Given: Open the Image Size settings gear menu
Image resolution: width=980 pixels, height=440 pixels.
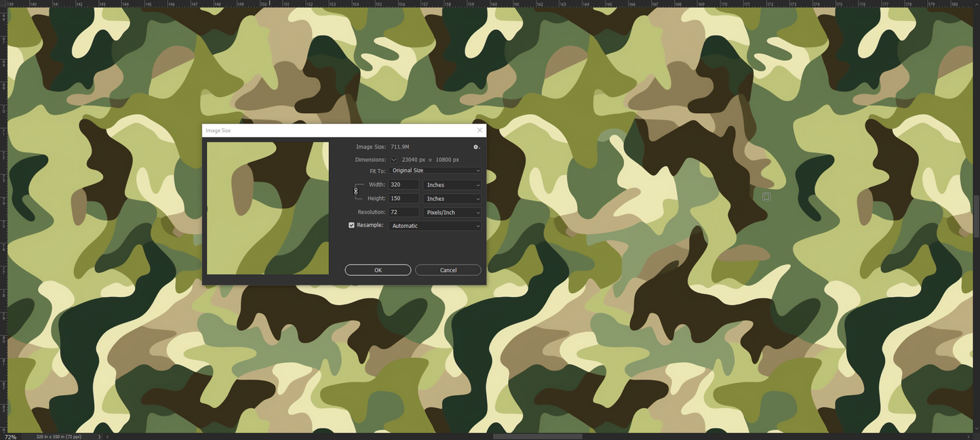Looking at the screenshot, I should point(475,146).
